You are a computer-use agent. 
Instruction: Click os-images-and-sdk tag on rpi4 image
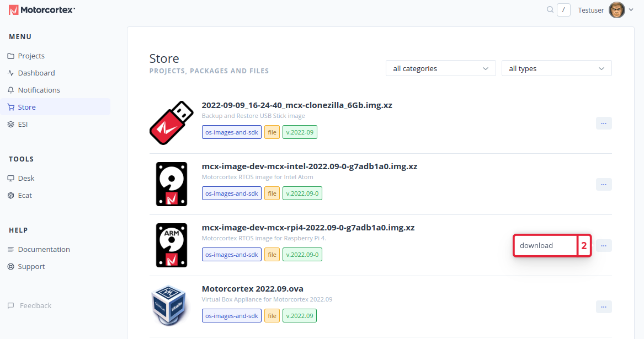pos(232,255)
